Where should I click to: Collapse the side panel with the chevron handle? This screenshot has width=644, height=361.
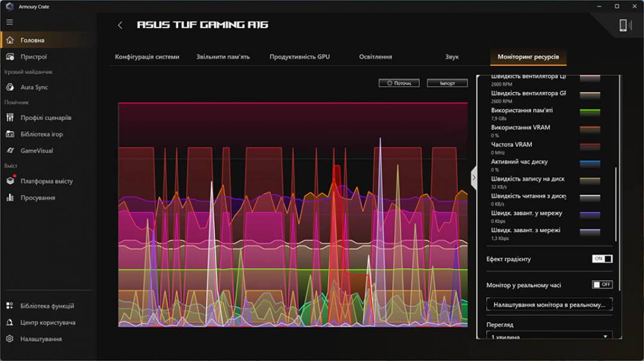[474, 177]
